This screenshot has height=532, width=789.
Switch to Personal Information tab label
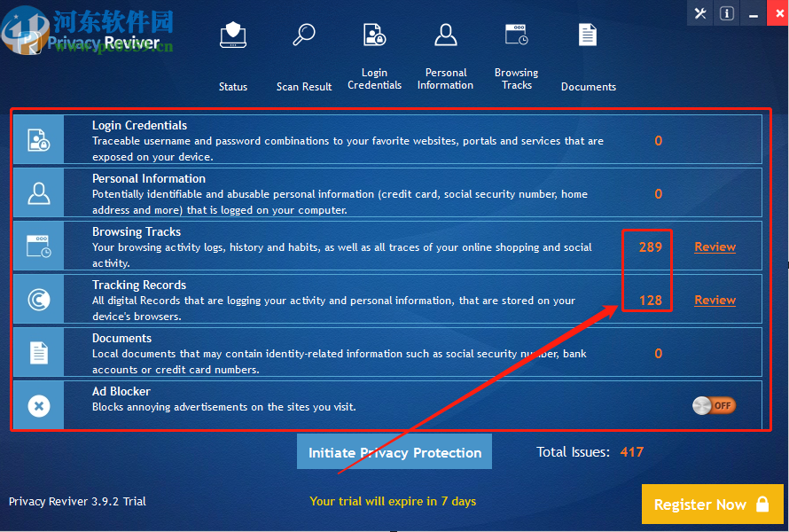click(445, 79)
